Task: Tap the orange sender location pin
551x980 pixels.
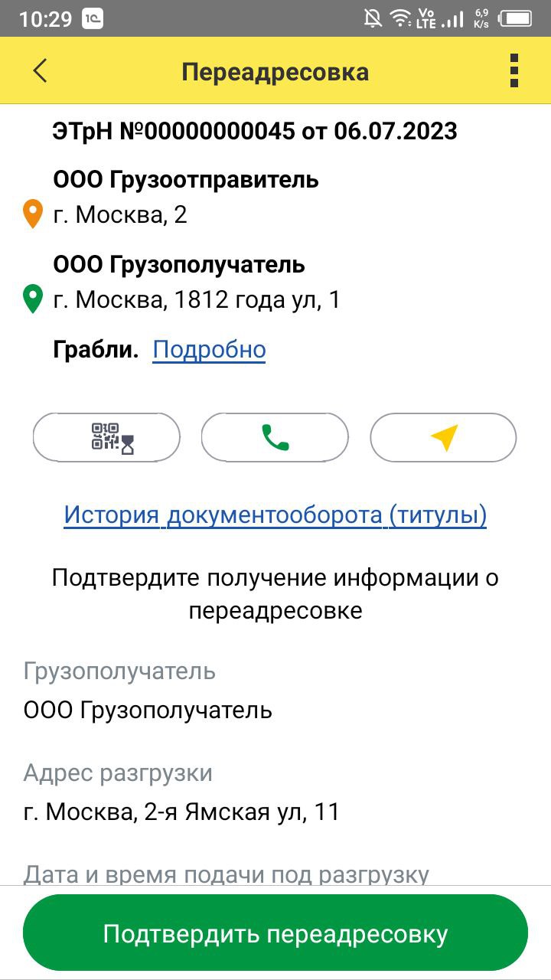Action: coord(33,214)
